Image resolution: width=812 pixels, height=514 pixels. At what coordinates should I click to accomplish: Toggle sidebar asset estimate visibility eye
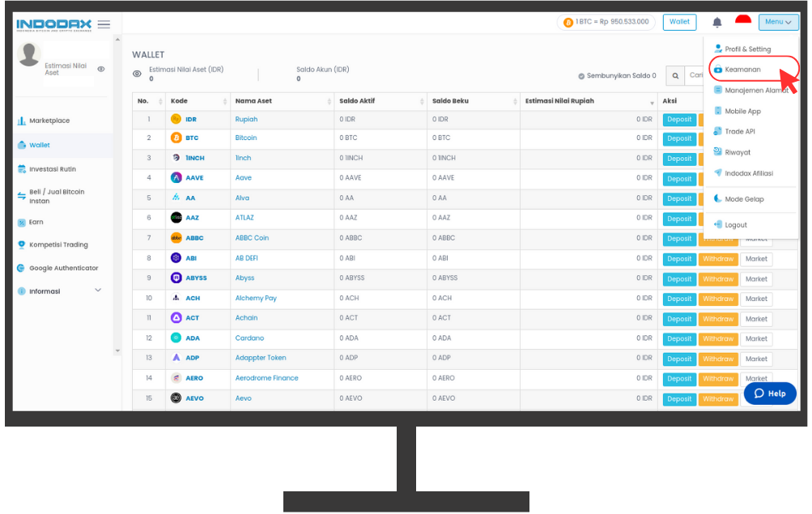(101, 69)
